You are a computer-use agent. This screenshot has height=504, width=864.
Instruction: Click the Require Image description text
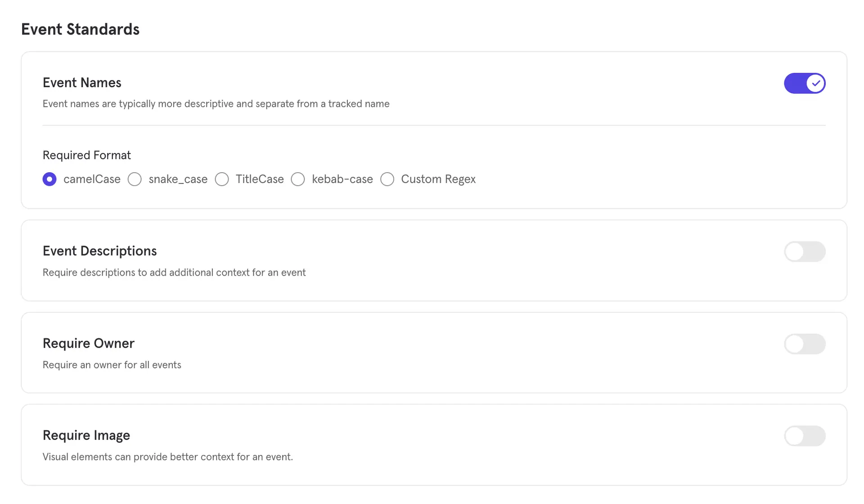pyautogui.click(x=167, y=456)
